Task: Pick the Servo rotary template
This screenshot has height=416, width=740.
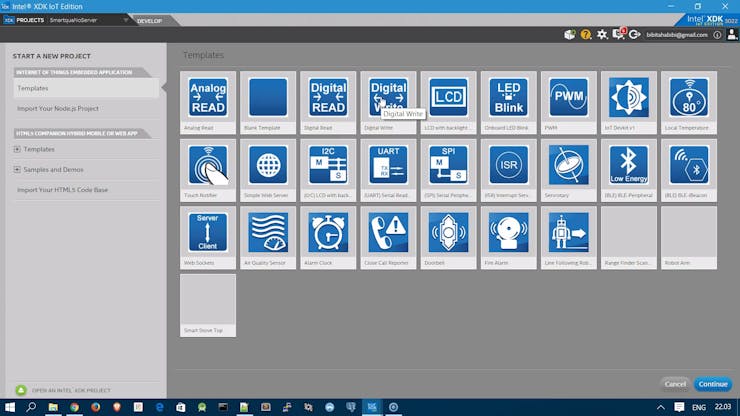Action: coord(569,170)
